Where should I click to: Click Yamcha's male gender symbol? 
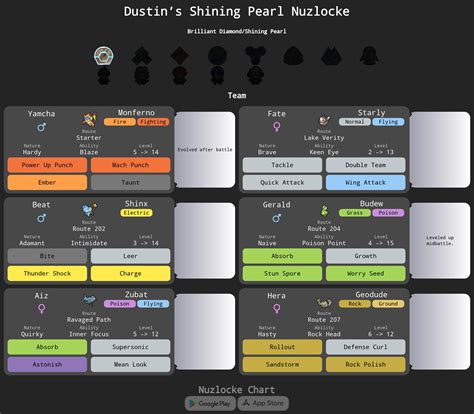click(42, 127)
